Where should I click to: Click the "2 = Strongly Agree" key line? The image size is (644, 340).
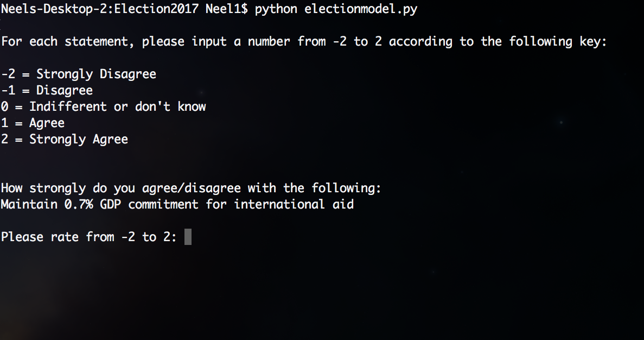64,140
